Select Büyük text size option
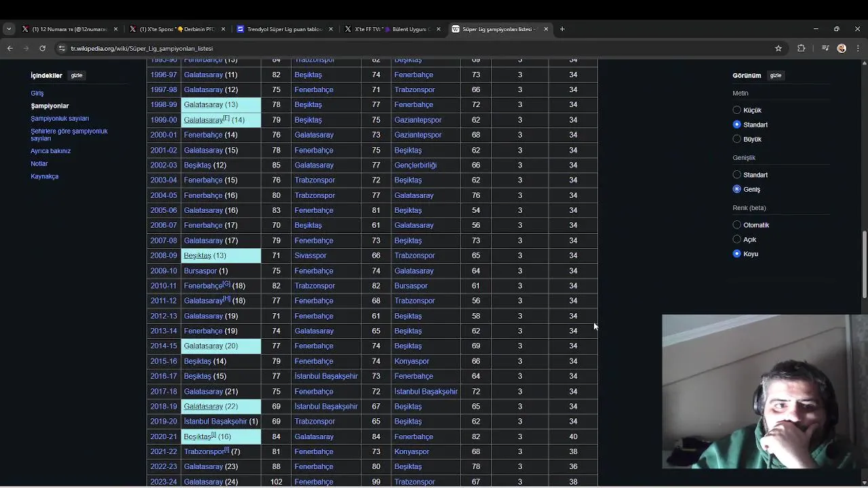Screen dimensions: 868x488 (x=737, y=139)
